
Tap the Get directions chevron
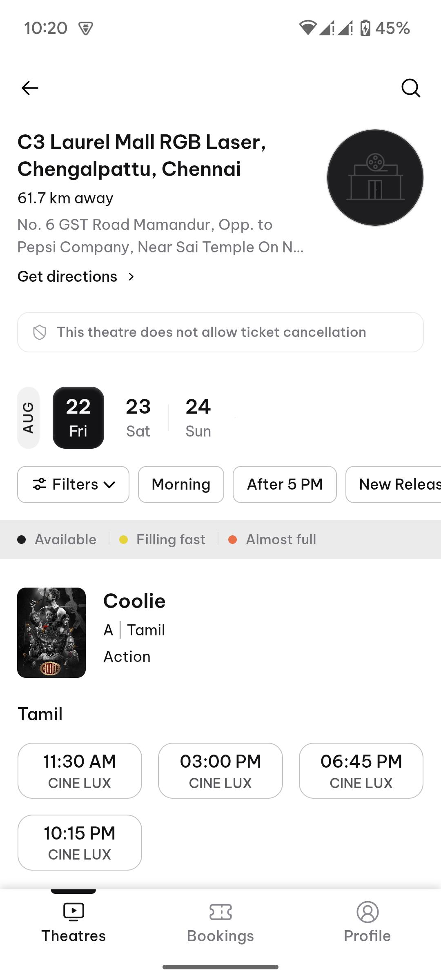pos(131,277)
